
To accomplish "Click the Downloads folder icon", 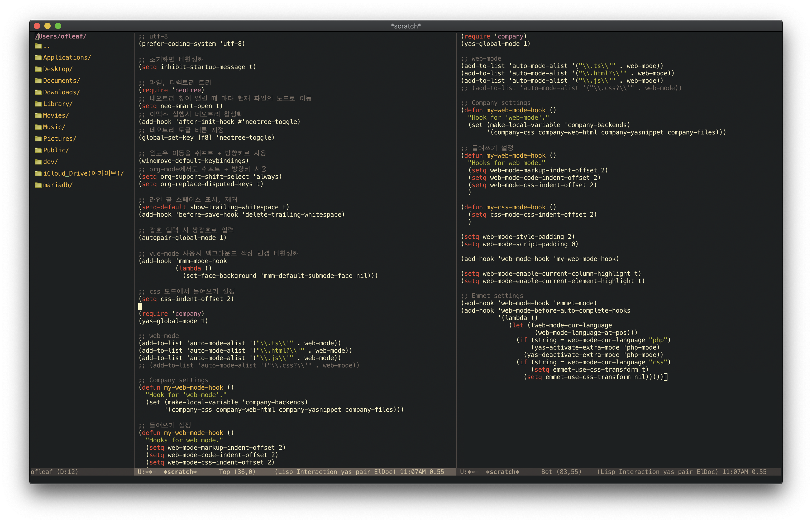I will 38,92.
